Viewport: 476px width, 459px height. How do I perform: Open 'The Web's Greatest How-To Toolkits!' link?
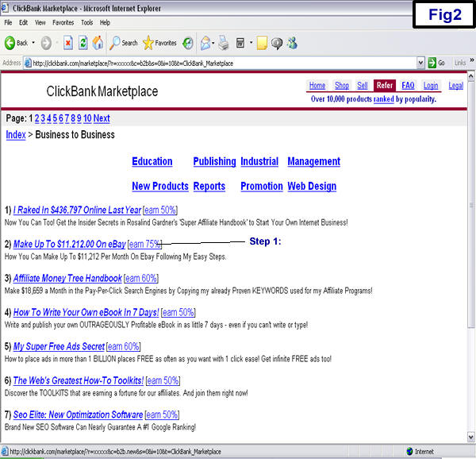click(79, 380)
